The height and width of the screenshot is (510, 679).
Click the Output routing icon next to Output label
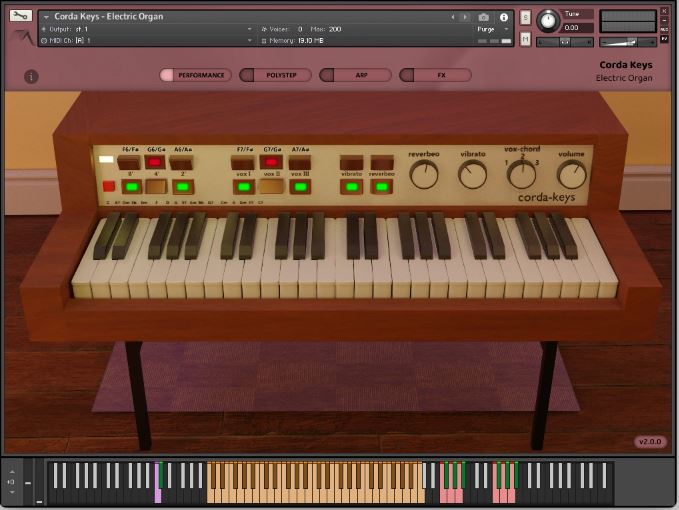(44, 29)
